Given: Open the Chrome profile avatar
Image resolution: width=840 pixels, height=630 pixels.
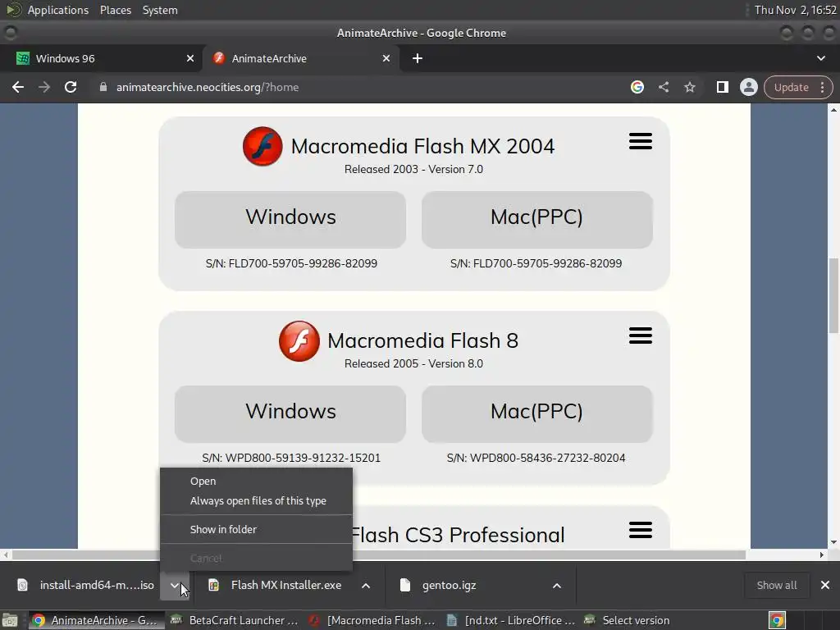Looking at the screenshot, I should (748, 87).
